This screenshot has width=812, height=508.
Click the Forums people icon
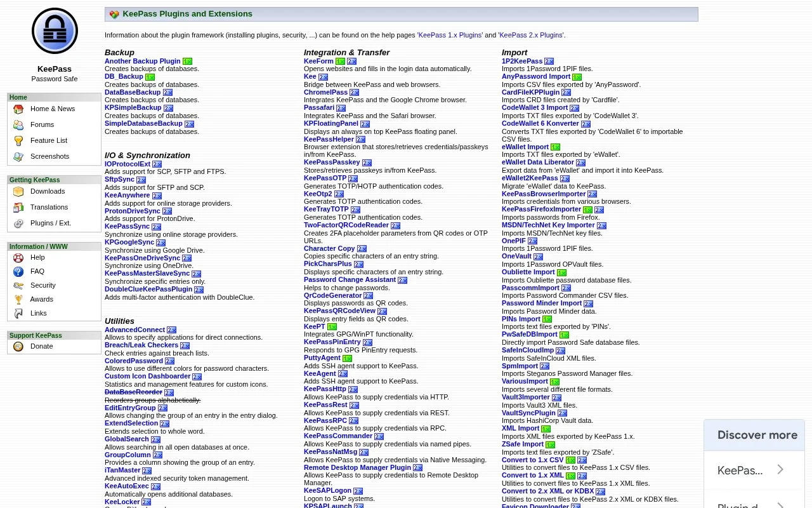click(x=18, y=125)
